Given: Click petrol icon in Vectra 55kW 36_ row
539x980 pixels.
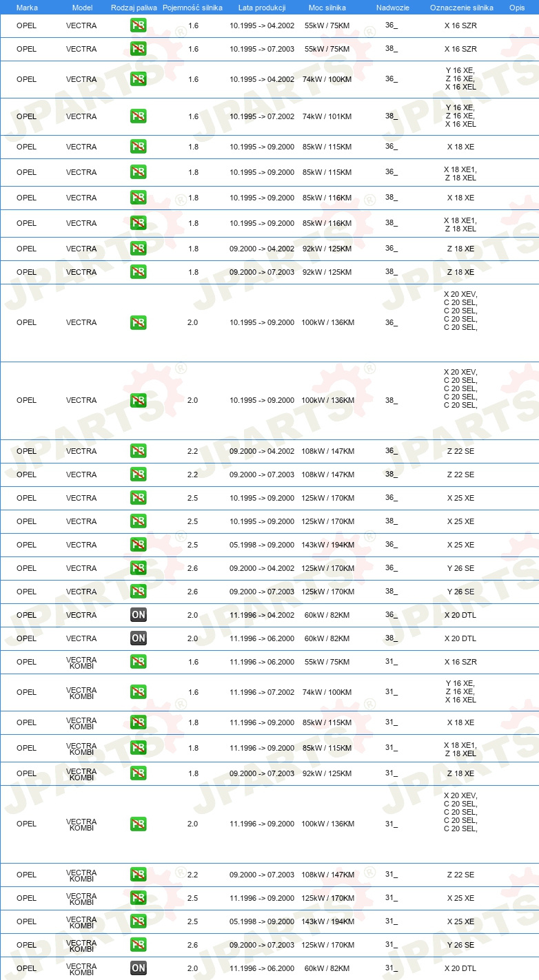Looking at the screenshot, I should click(x=139, y=25).
